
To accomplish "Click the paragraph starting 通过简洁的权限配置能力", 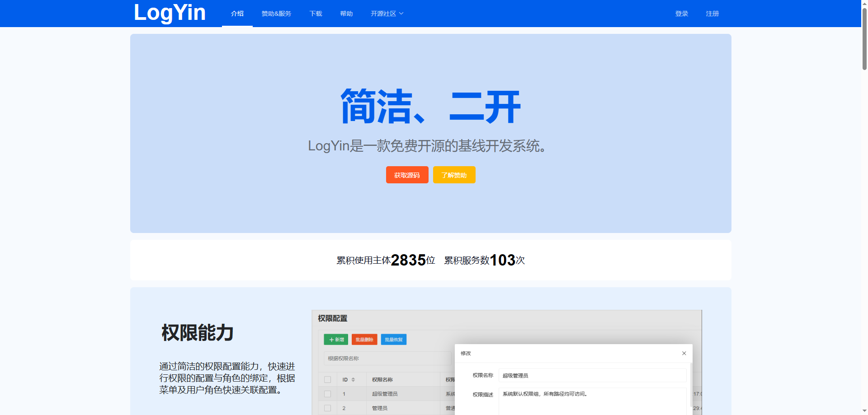I will (x=227, y=378).
